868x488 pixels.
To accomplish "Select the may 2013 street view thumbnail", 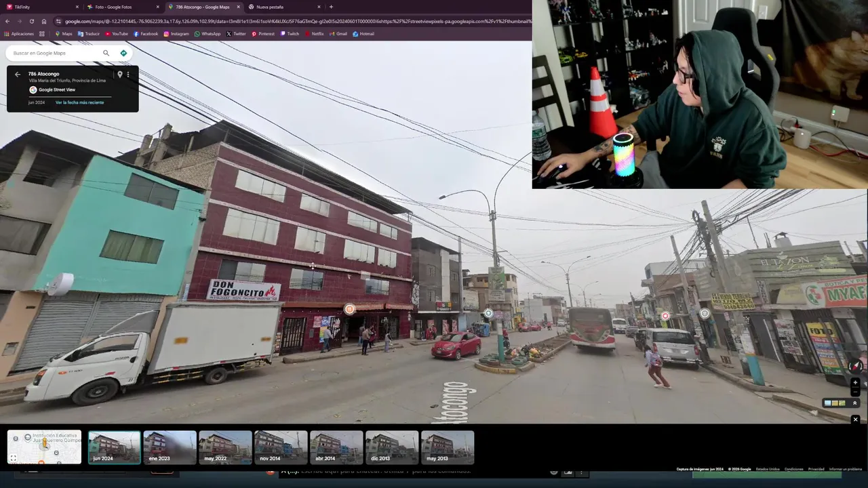I will click(448, 447).
